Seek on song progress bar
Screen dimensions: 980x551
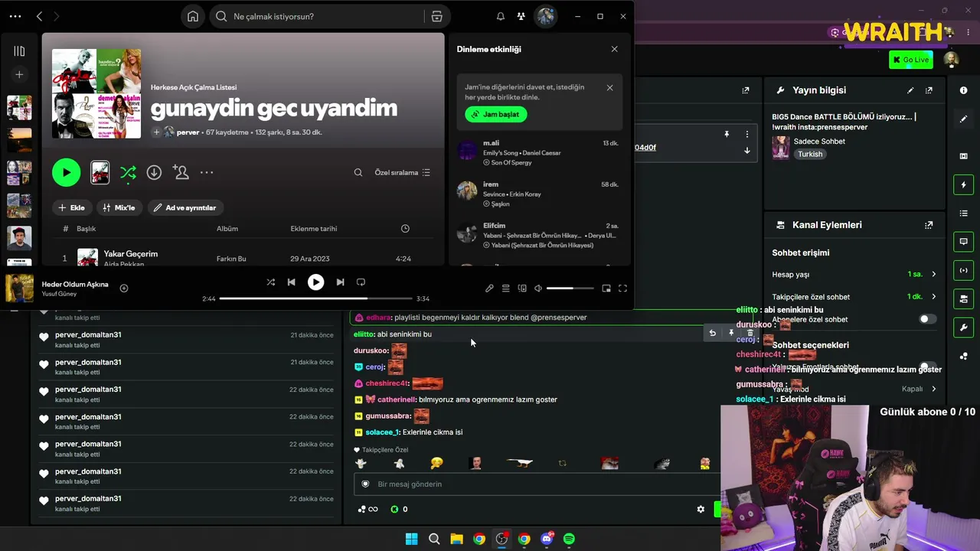click(315, 298)
